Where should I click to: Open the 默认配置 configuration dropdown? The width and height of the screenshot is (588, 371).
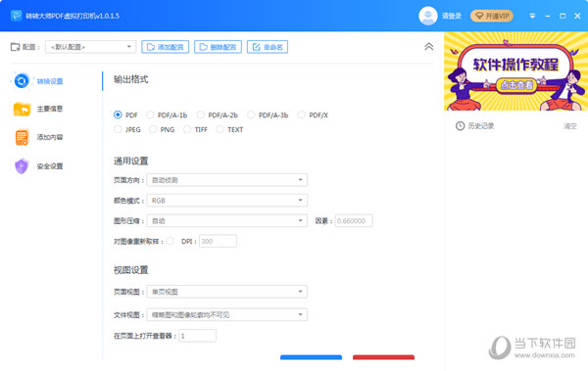90,47
